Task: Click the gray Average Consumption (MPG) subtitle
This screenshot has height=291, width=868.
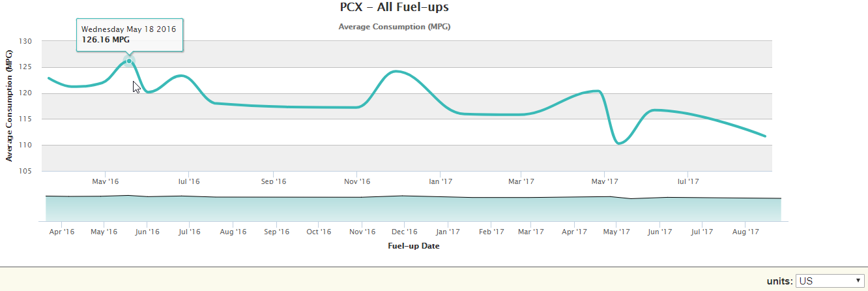Action: (x=394, y=27)
